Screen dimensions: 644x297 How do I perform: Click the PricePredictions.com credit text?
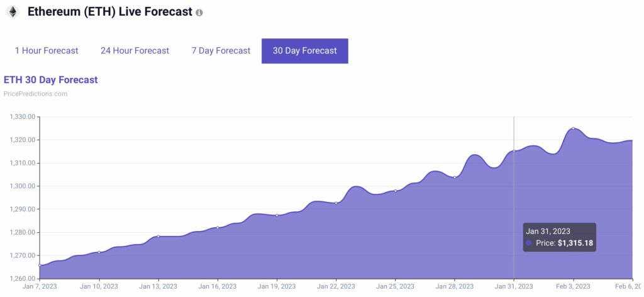tap(35, 94)
